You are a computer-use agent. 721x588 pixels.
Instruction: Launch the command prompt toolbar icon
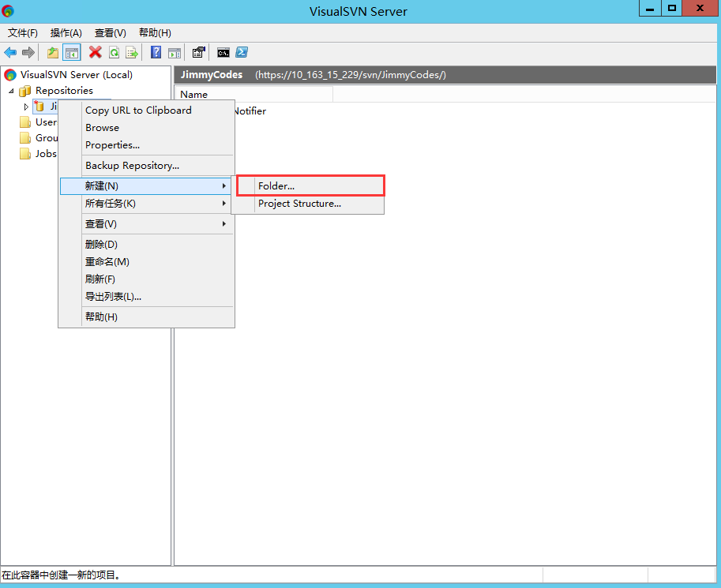tap(223, 53)
